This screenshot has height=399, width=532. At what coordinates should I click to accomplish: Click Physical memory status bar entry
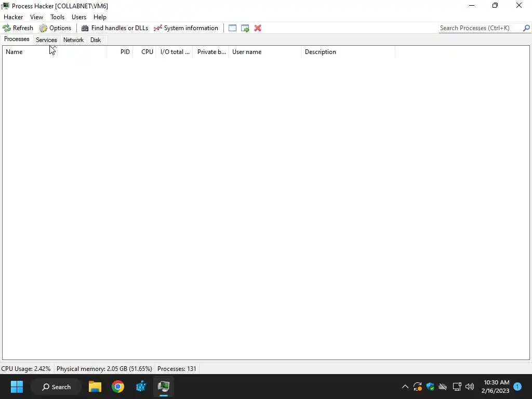(x=104, y=369)
